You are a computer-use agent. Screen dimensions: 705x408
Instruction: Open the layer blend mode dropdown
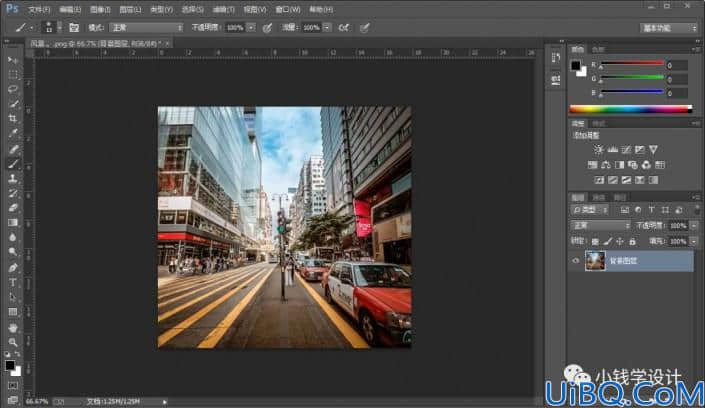pyautogui.click(x=600, y=225)
